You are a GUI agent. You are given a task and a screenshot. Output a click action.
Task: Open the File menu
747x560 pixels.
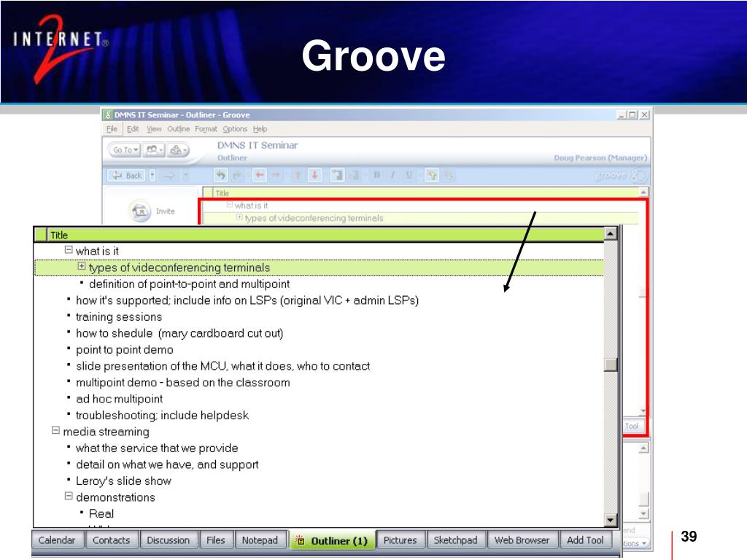point(112,129)
